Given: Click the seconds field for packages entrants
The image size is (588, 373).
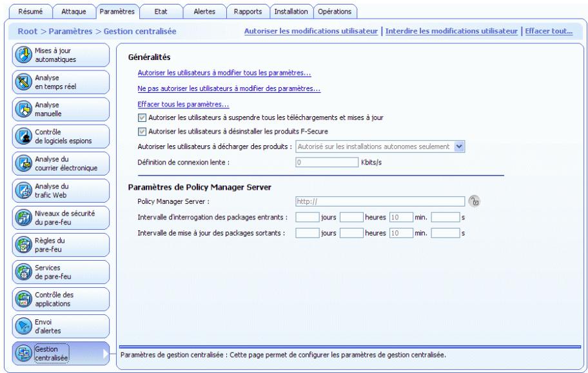Looking at the screenshot, I should (x=446, y=217).
